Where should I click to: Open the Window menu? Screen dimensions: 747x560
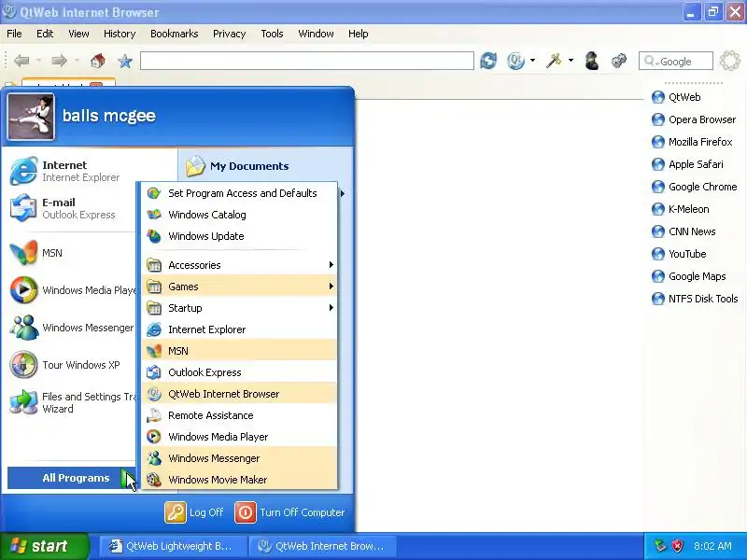(316, 34)
